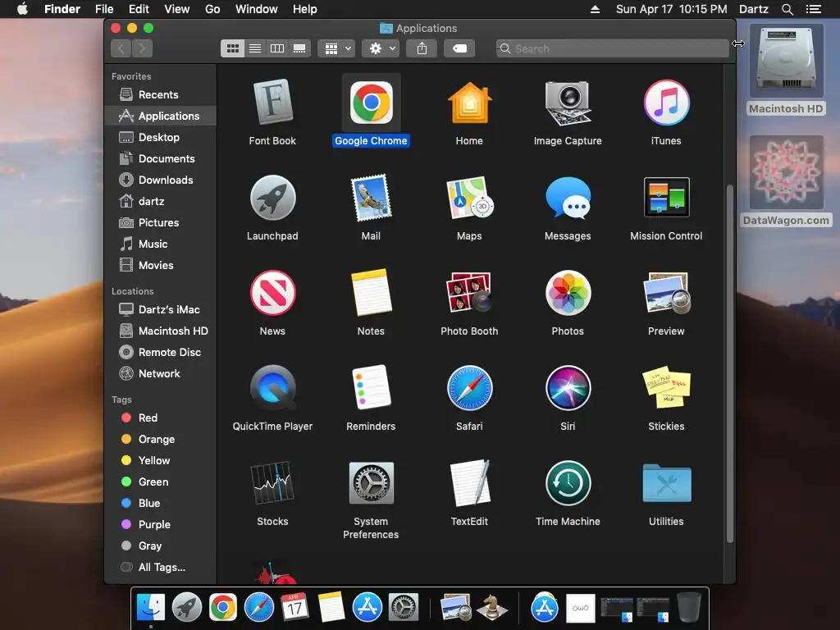Switch to column view in toolbar
840x630 pixels.
277,48
